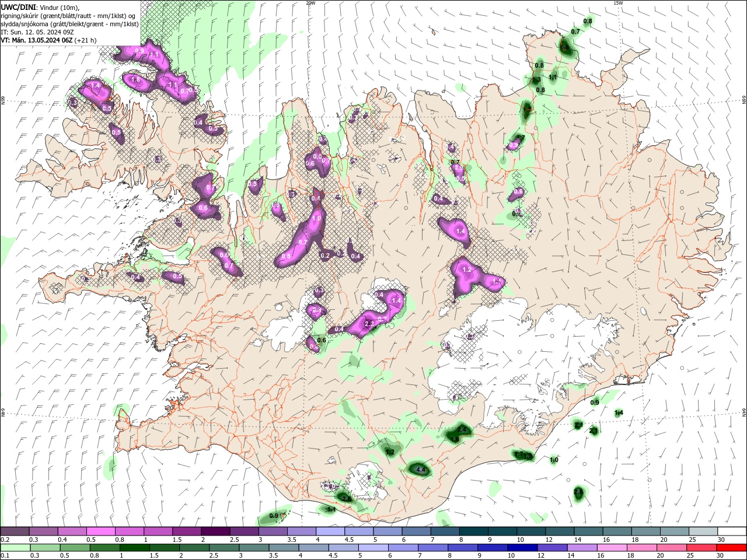The height and width of the screenshot is (560, 747).
Task: Click the 18 label on the rain scale
Action: pyautogui.click(x=630, y=556)
